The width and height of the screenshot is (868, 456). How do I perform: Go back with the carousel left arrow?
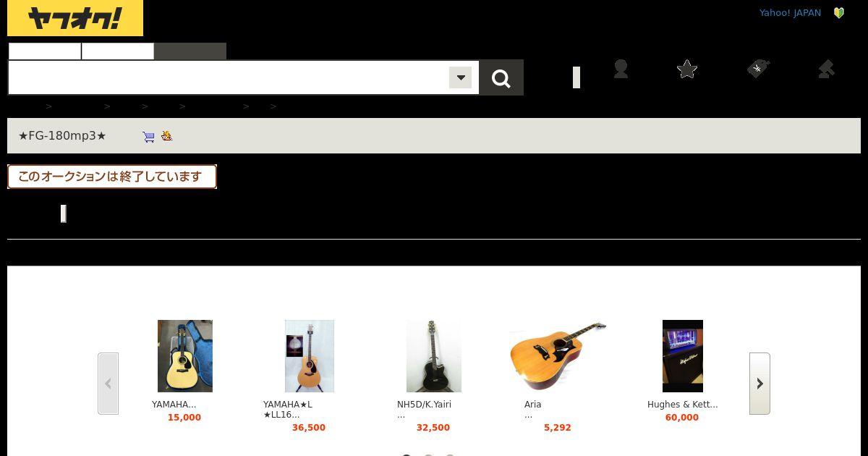tap(108, 384)
